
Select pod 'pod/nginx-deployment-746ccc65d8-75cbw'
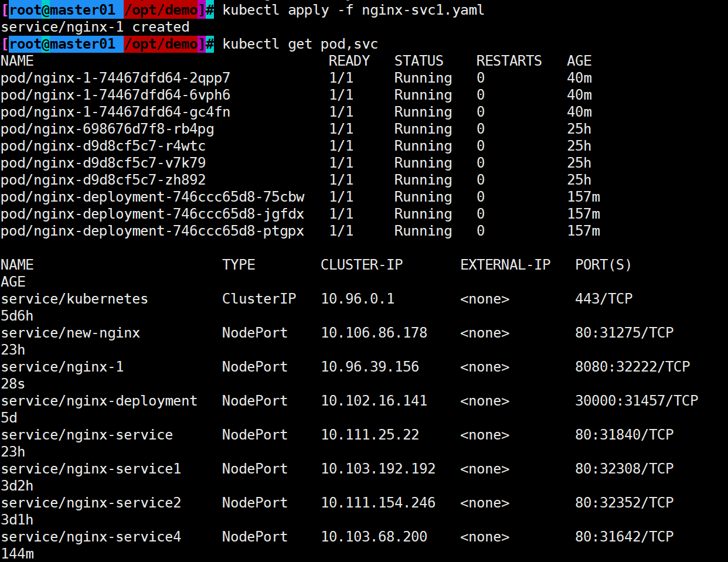pos(152,197)
